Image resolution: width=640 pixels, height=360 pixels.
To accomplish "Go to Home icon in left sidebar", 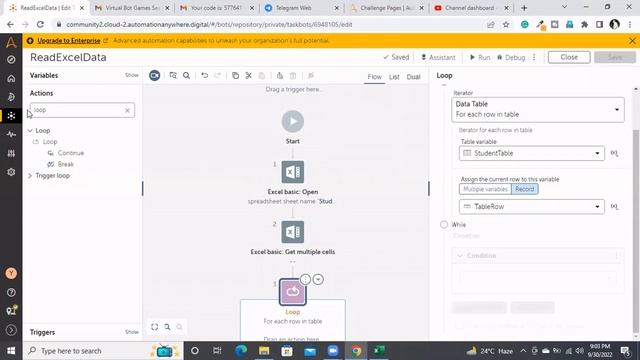I will pyautogui.click(x=11, y=78).
